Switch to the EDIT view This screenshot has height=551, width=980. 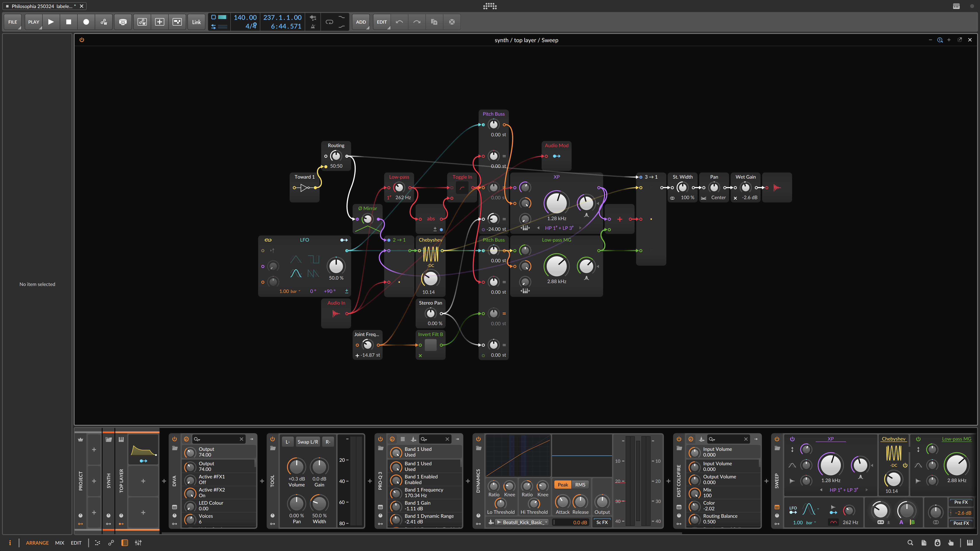76,543
